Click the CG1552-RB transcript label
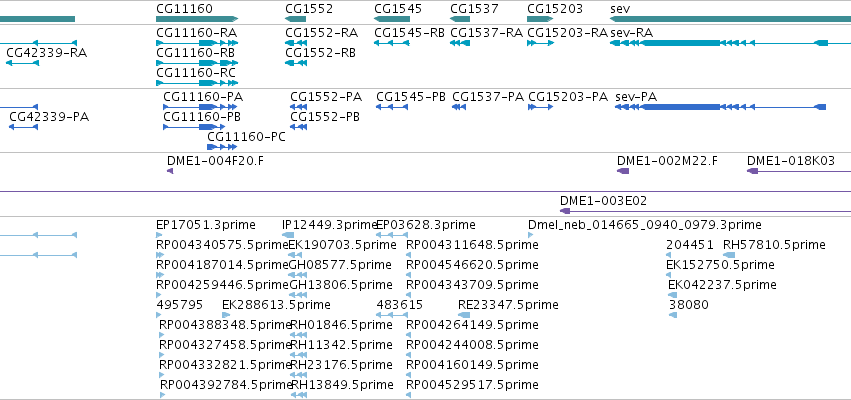This screenshot has height=400, width=851. click(x=321, y=53)
